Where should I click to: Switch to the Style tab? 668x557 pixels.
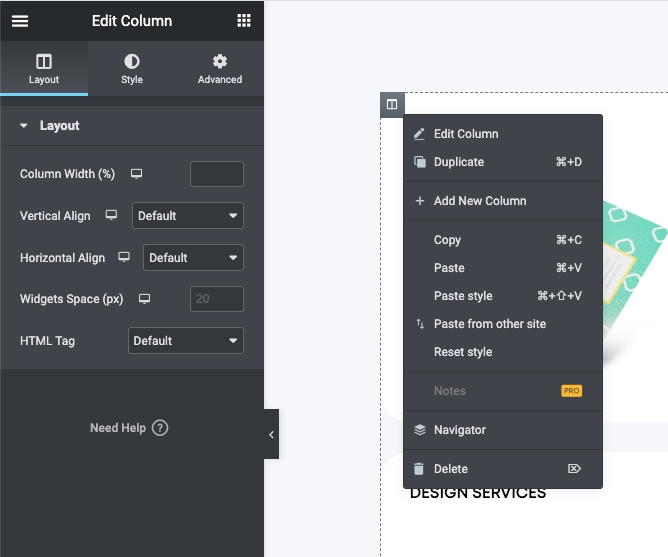132,69
